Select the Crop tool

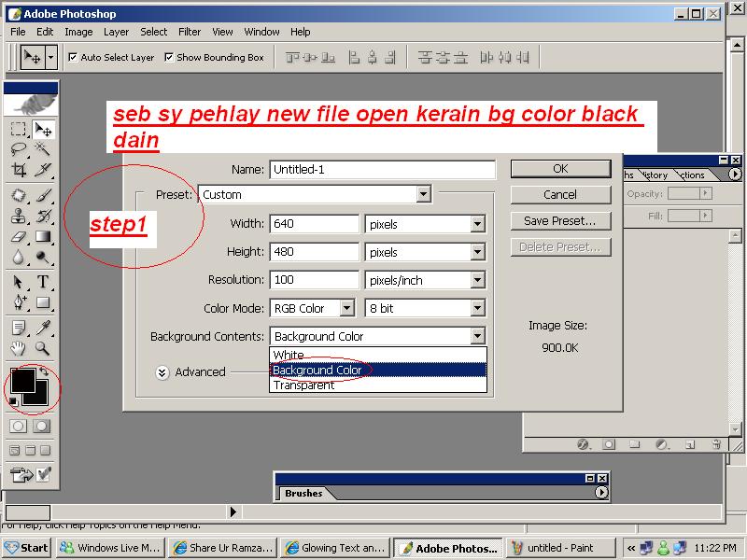click(18, 170)
